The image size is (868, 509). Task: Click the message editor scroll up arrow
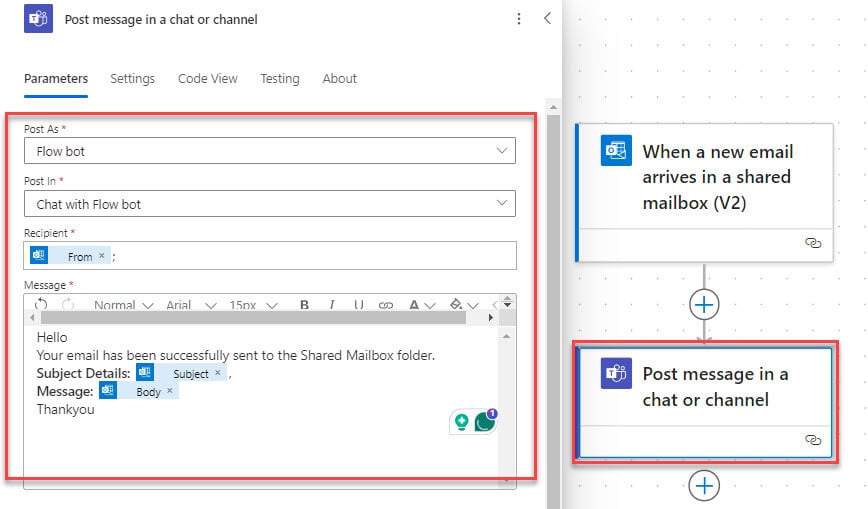point(507,336)
